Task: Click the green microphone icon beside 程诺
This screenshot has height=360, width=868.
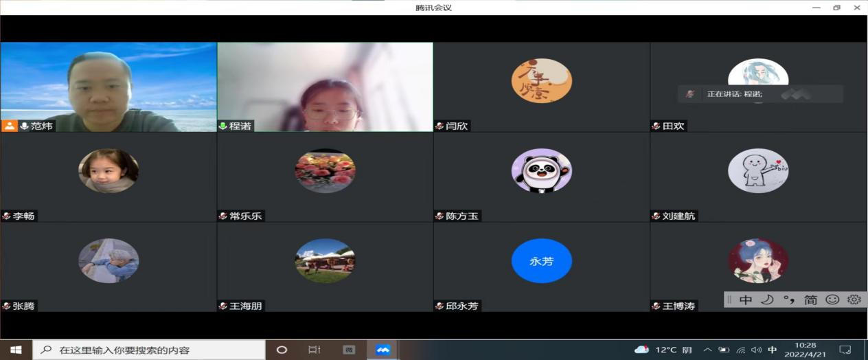Action: tap(223, 126)
